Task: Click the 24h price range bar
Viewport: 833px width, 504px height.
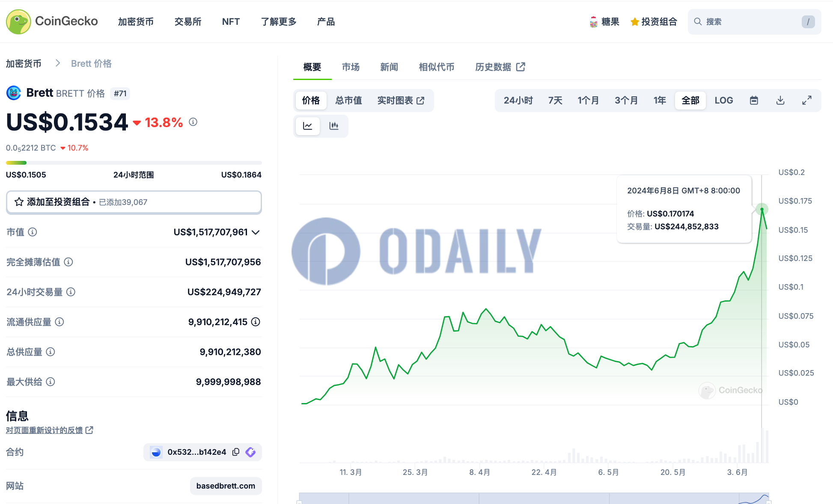Action: 134,163
